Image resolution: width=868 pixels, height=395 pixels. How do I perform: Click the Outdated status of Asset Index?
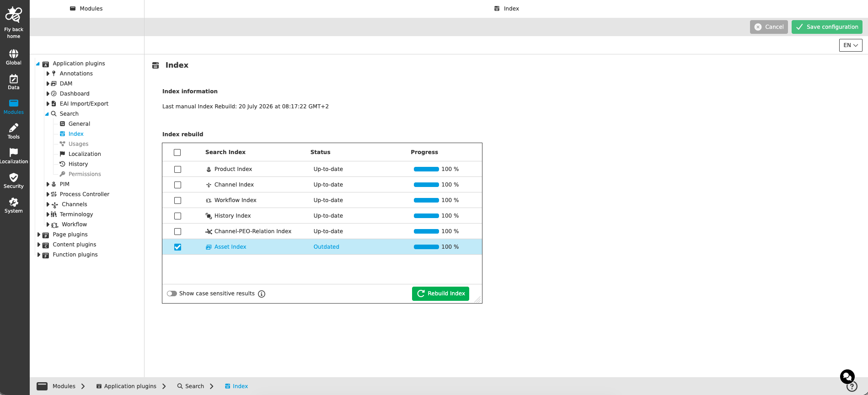point(326,247)
